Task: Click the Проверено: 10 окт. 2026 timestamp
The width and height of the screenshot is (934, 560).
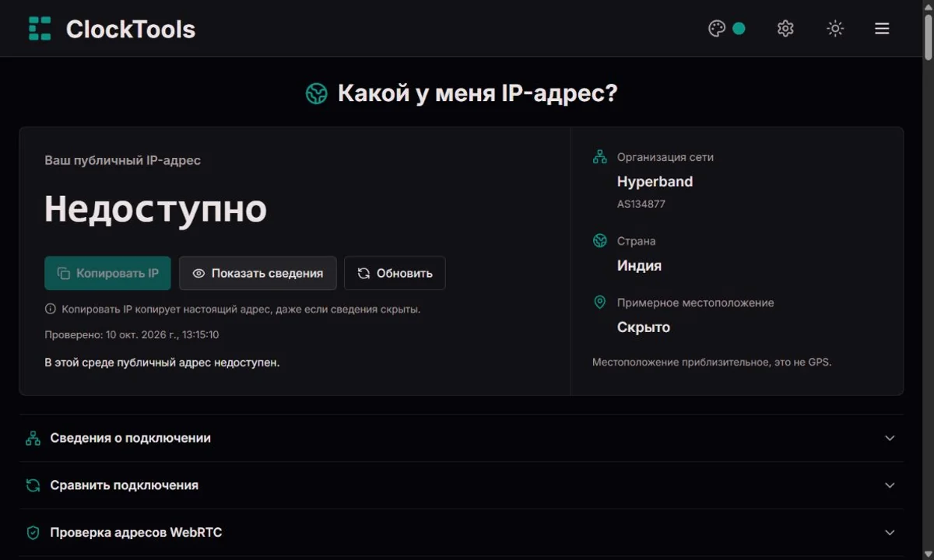Action: (132, 334)
